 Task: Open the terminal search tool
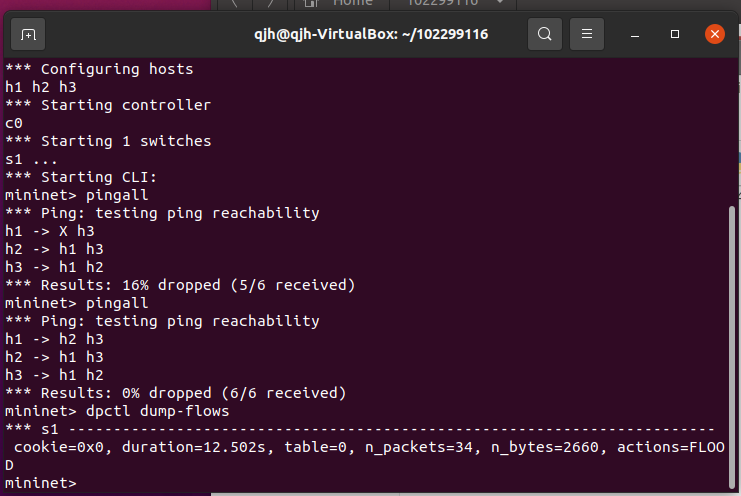tap(544, 34)
